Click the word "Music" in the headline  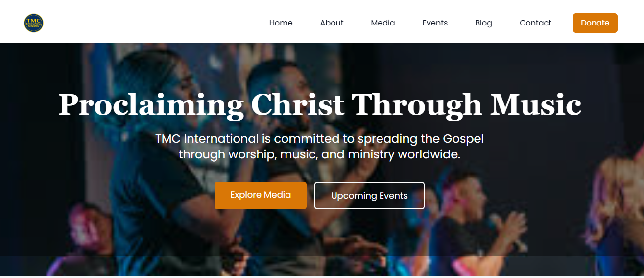point(536,105)
